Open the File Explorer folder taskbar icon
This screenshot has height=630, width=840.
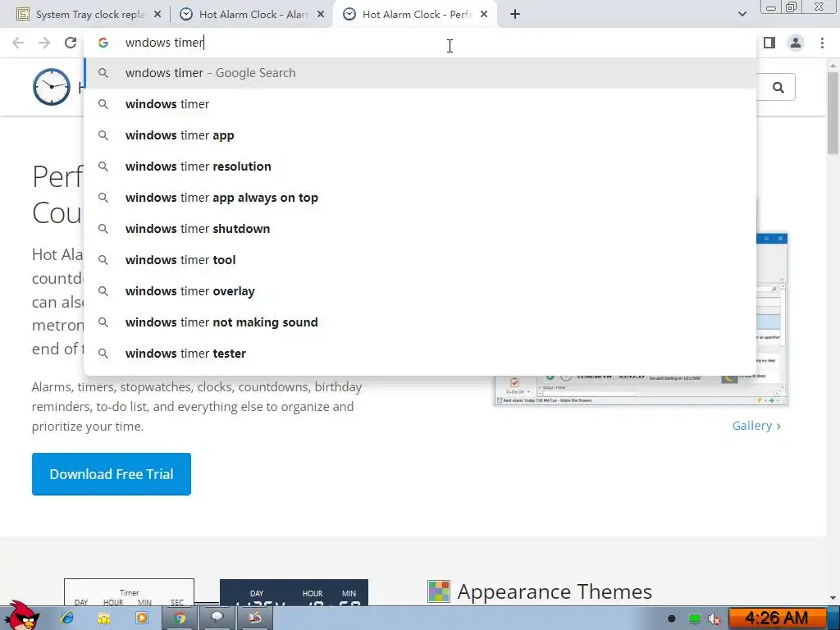[104, 619]
